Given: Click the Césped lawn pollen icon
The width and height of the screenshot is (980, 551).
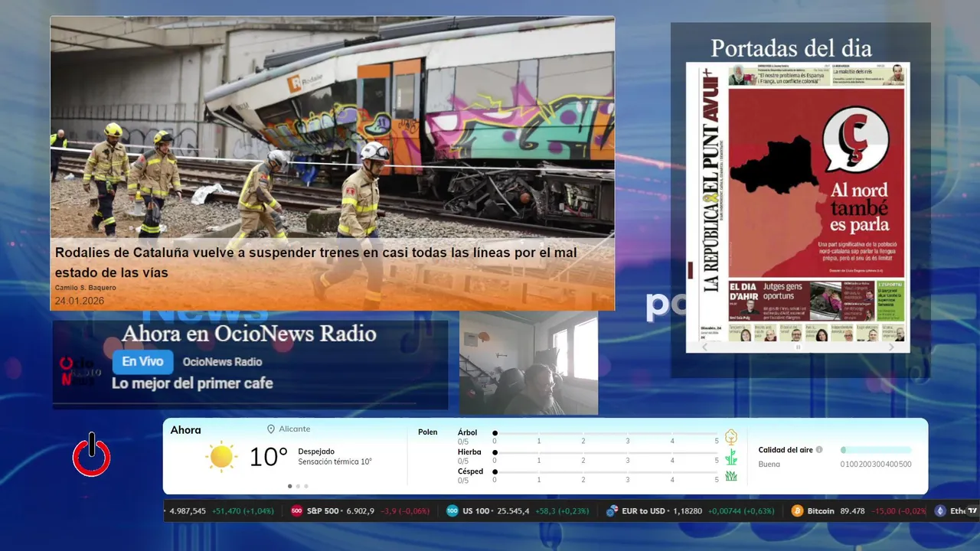Looking at the screenshot, I should coord(731,476).
